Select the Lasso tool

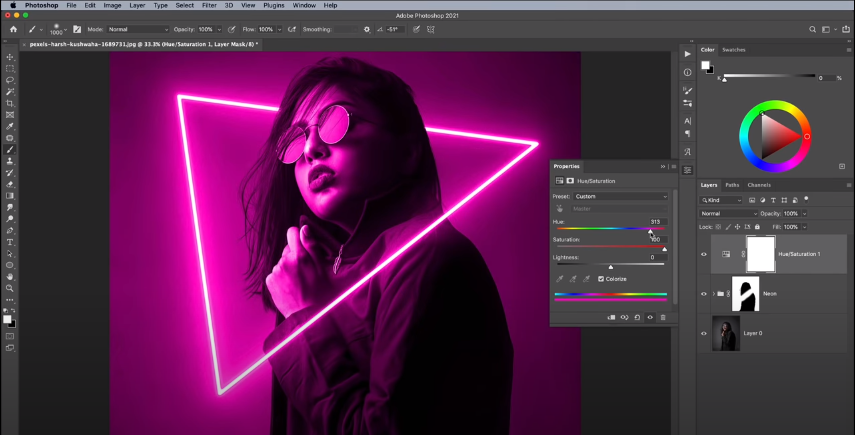[x=10, y=80]
